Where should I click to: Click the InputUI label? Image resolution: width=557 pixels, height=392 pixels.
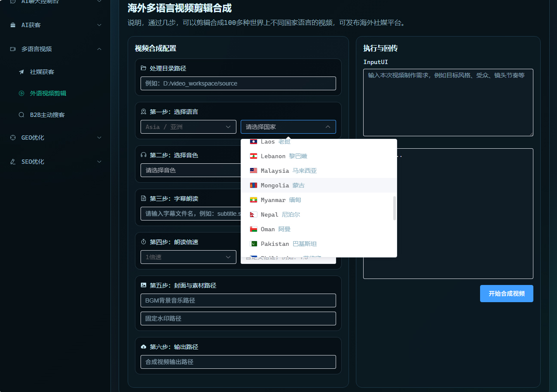(x=376, y=62)
